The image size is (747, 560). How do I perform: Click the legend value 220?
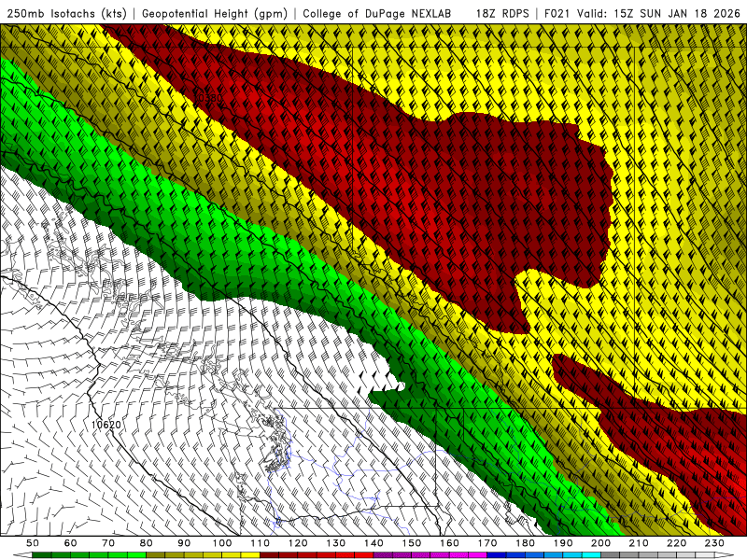pos(678,543)
